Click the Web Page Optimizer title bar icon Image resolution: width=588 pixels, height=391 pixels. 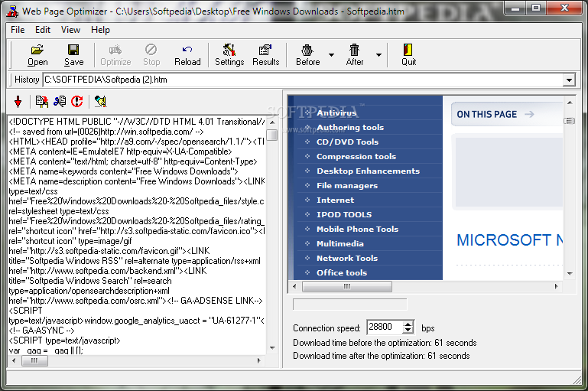(x=12, y=11)
